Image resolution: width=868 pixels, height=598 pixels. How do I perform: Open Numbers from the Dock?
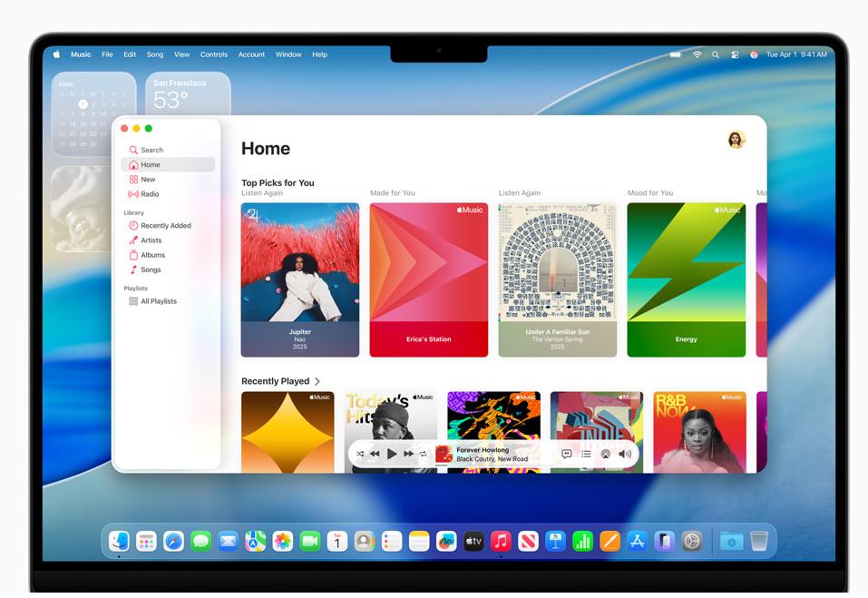tap(582, 541)
